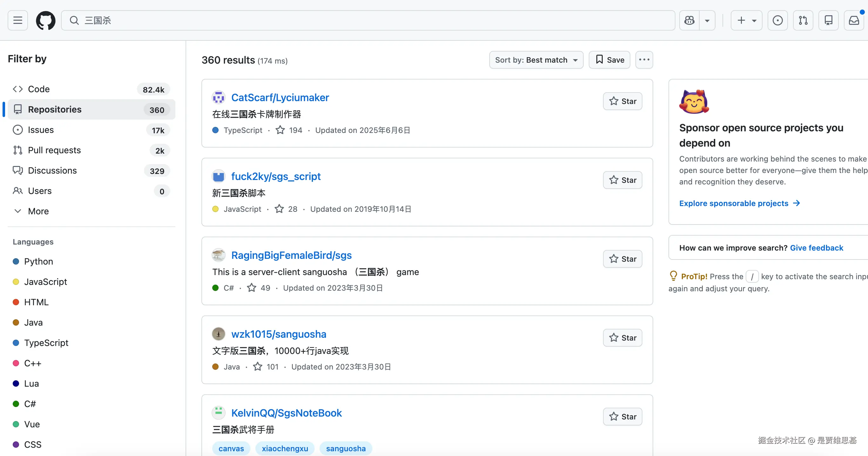Select the canvas topic tag
This screenshot has width=868, height=456.
point(231,449)
